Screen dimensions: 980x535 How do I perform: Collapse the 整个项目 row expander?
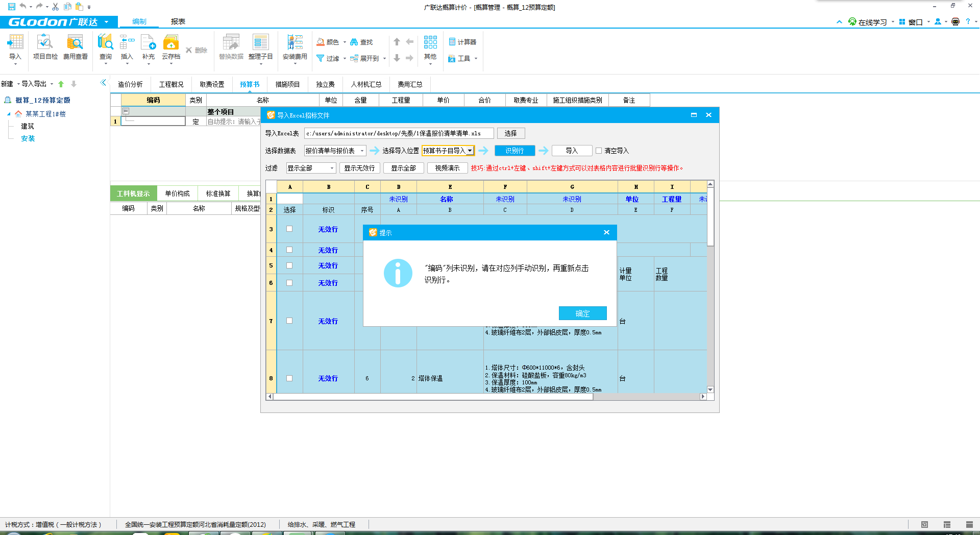pyautogui.click(x=126, y=111)
